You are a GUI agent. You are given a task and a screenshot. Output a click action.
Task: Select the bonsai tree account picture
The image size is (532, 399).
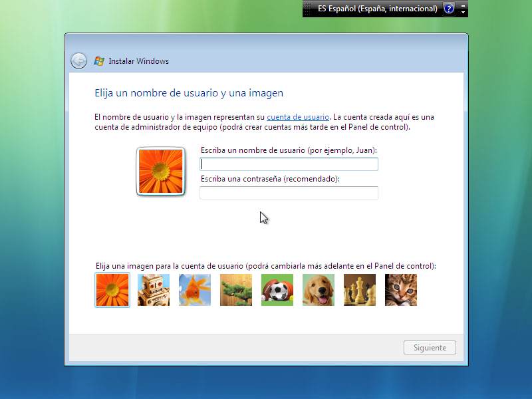click(235, 290)
